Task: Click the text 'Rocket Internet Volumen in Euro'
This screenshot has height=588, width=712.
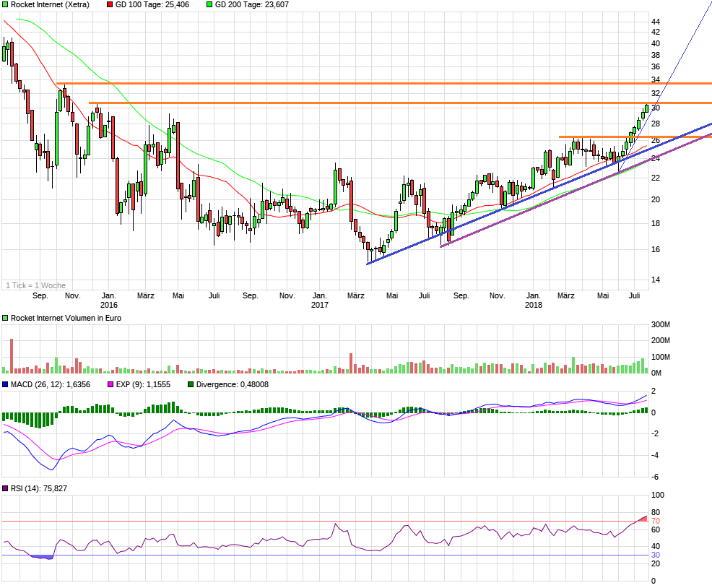Action: click(x=66, y=318)
